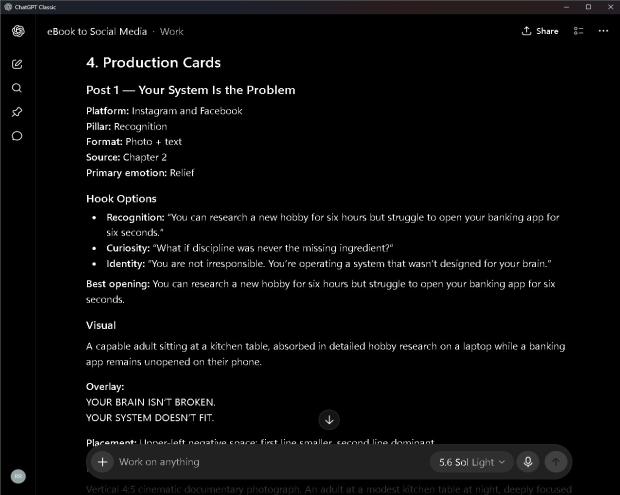Open the plus attachment menu
Viewport: 620px width, 495px height.
[x=102, y=461]
